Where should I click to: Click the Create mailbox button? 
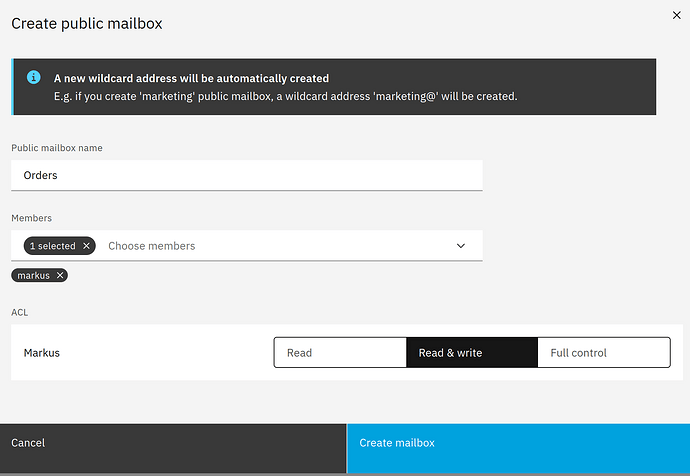coord(518,443)
